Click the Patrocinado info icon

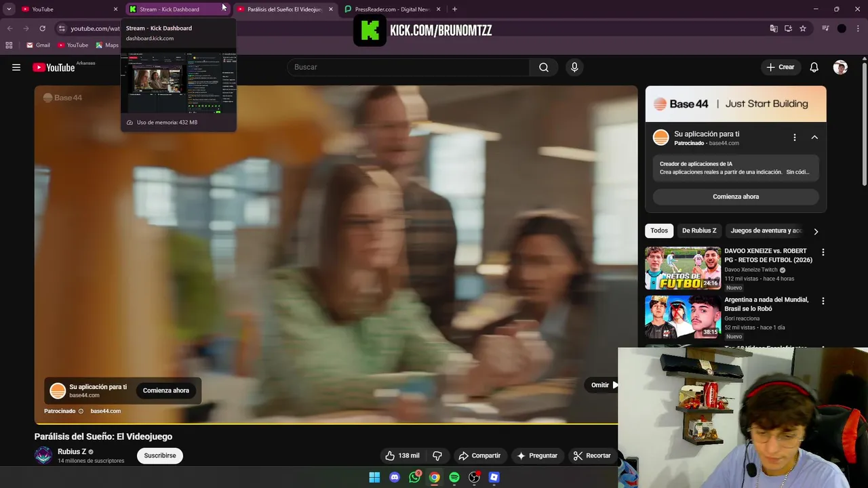click(81, 411)
